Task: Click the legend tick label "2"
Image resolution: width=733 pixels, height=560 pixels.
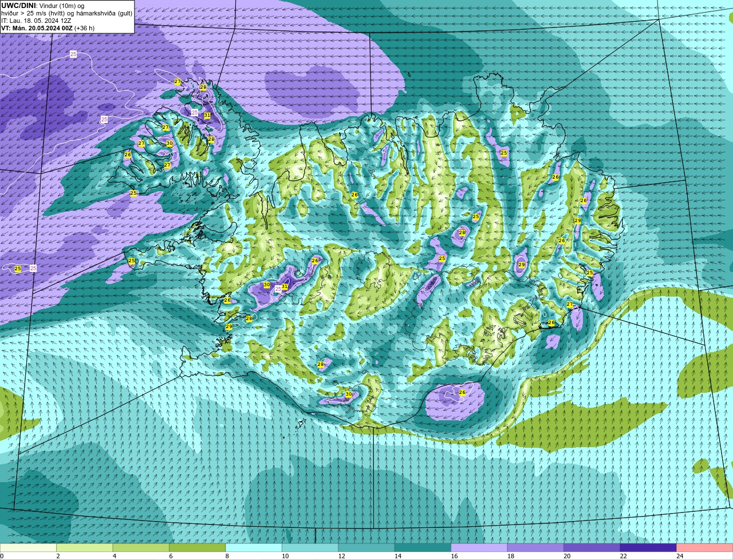Action: (x=58, y=556)
